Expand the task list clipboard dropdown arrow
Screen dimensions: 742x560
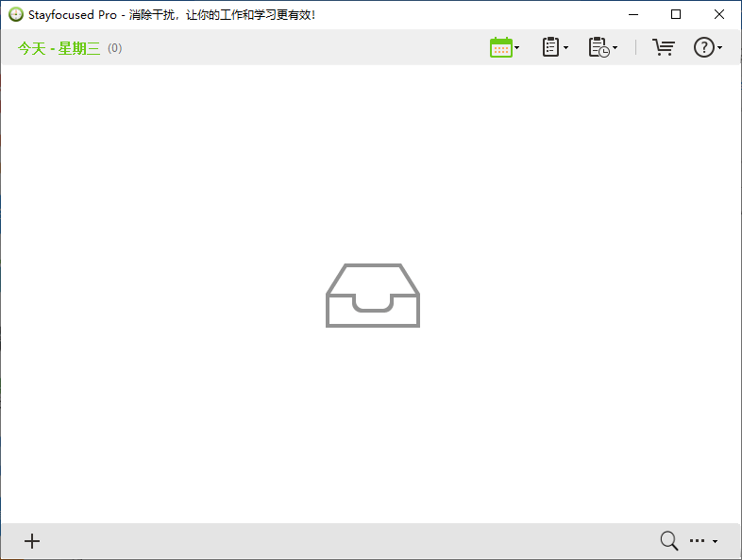tap(566, 48)
